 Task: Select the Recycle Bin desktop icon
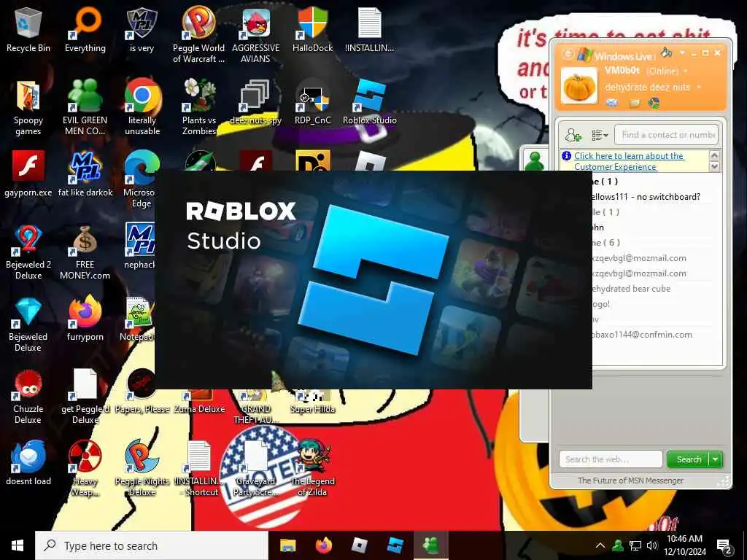pos(28,31)
